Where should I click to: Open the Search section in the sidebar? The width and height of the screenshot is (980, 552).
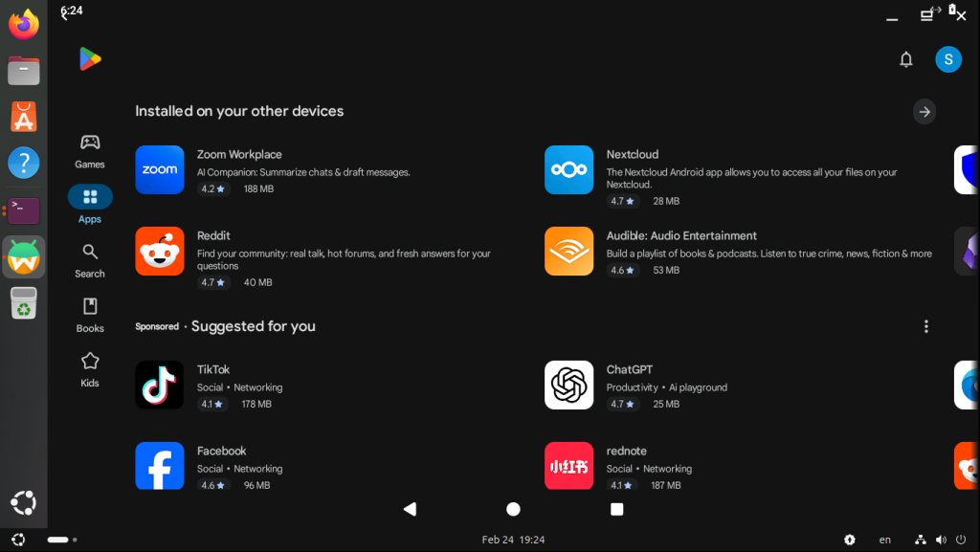(x=90, y=259)
